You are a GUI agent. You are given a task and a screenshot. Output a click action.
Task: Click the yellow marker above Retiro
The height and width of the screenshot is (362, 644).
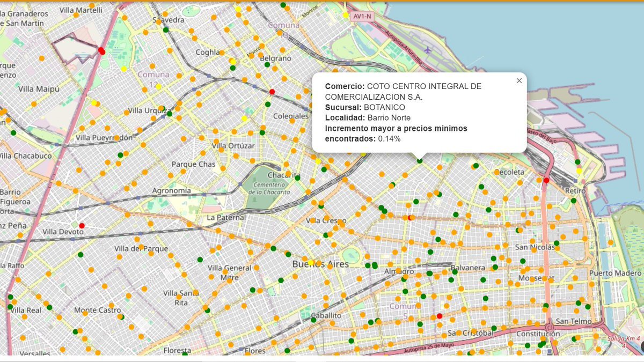point(579,171)
